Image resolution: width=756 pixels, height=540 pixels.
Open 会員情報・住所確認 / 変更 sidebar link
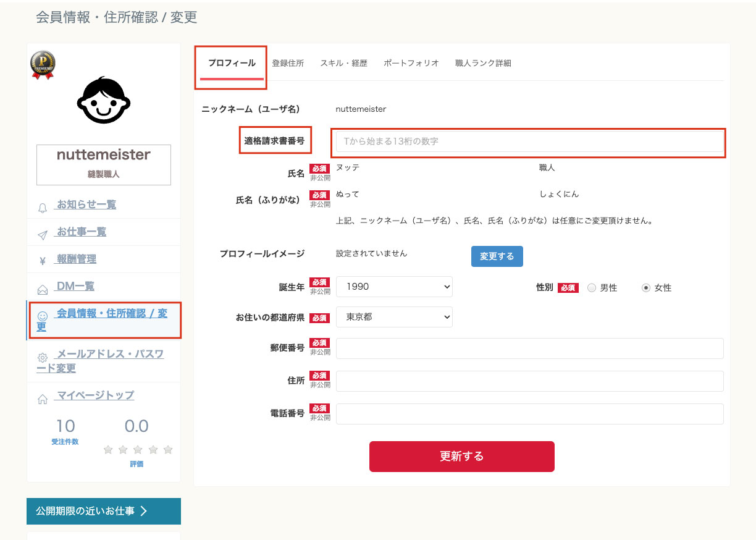tap(104, 320)
